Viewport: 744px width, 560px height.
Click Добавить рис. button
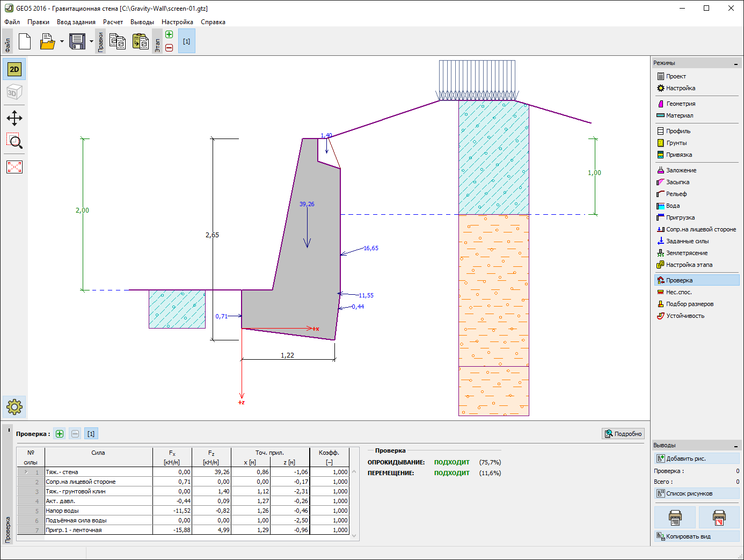(x=697, y=459)
